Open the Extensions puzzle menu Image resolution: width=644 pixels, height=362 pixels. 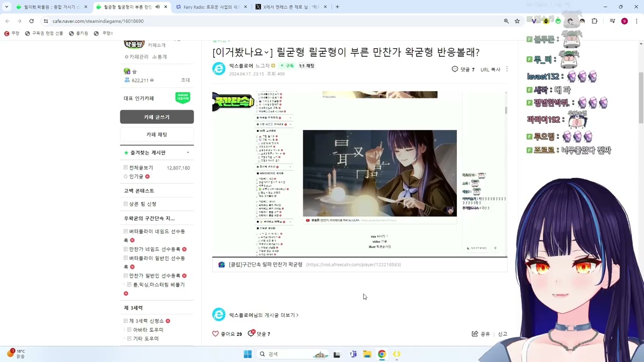coord(595,21)
